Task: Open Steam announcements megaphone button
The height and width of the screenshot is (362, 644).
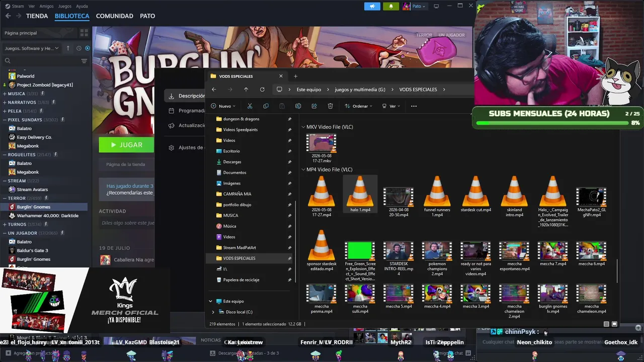Action: pyautogui.click(x=372, y=6)
